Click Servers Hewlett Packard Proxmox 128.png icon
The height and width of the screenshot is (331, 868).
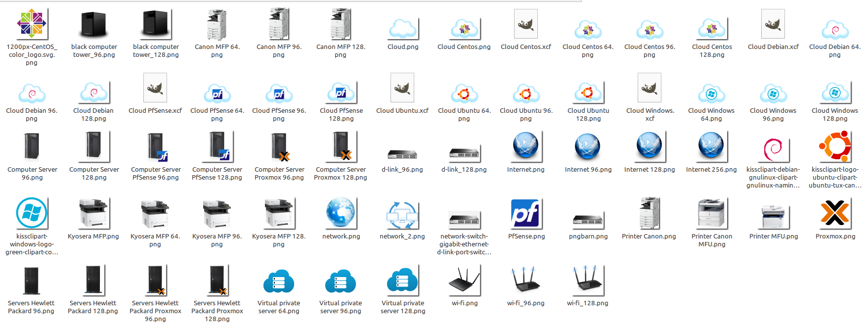click(218, 281)
